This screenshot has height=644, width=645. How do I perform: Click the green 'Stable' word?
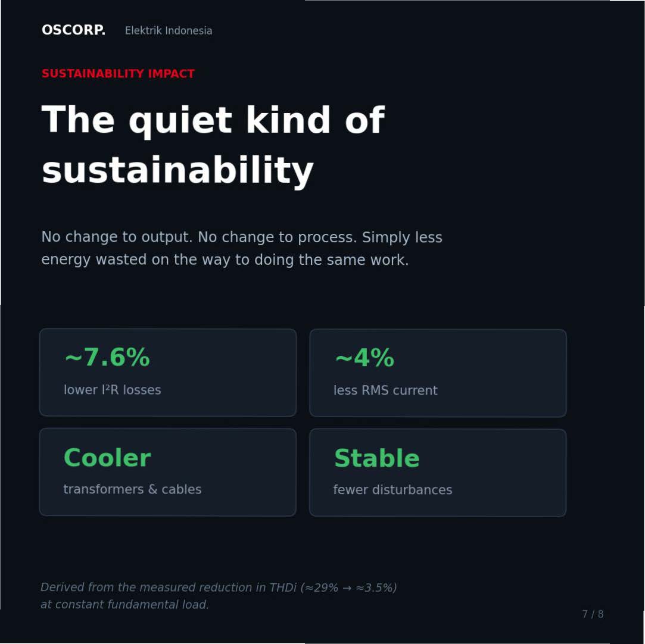click(x=377, y=458)
